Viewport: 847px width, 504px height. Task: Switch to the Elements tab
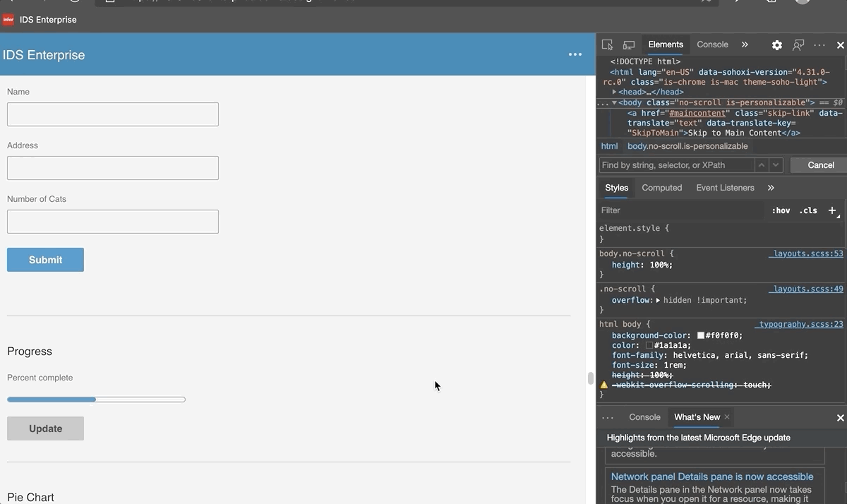pyautogui.click(x=666, y=44)
